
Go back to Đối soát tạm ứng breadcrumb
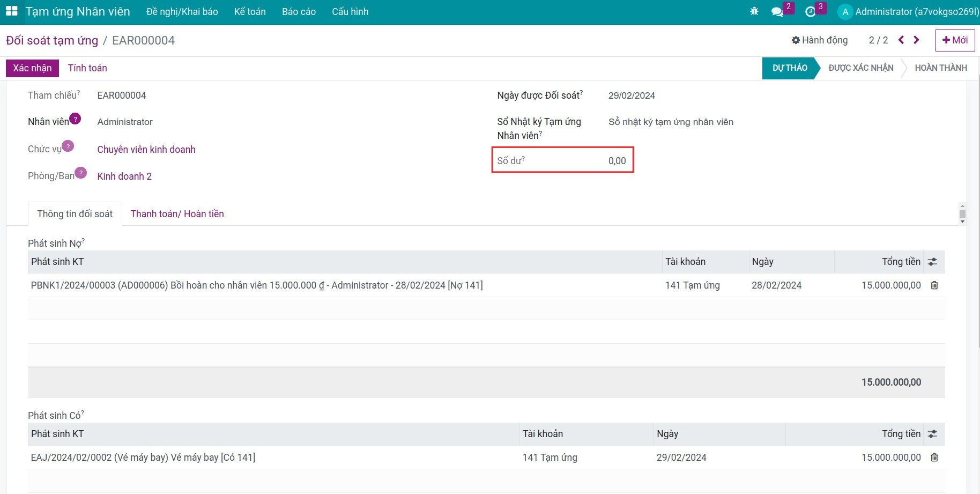pyautogui.click(x=52, y=41)
